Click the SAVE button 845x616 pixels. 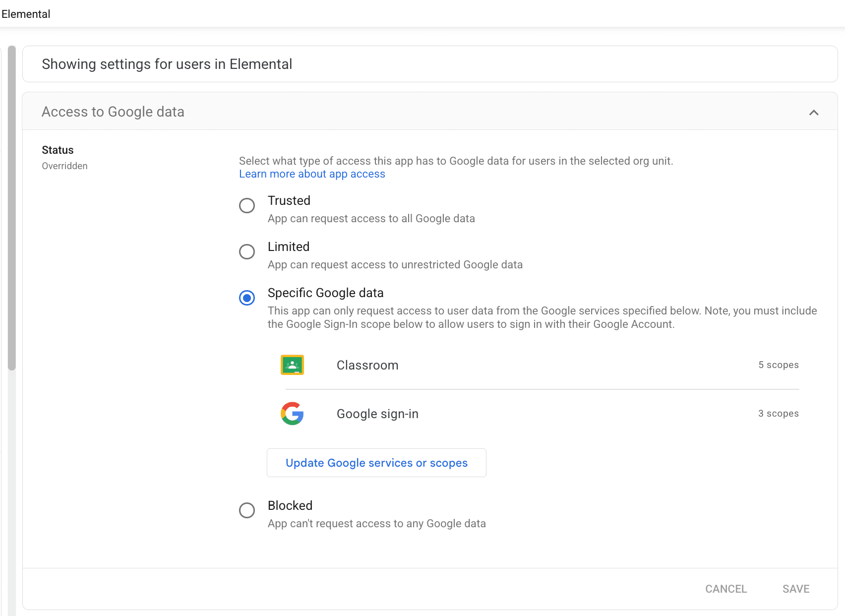coord(796,589)
